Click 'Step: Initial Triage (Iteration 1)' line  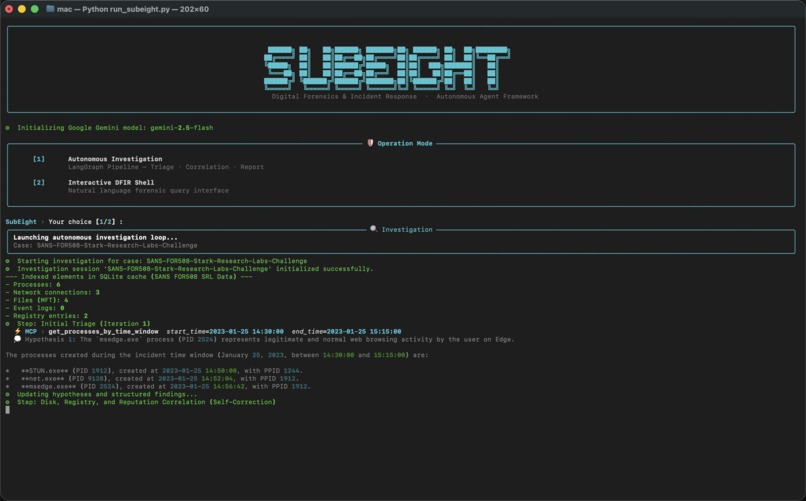tap(84, 324)
